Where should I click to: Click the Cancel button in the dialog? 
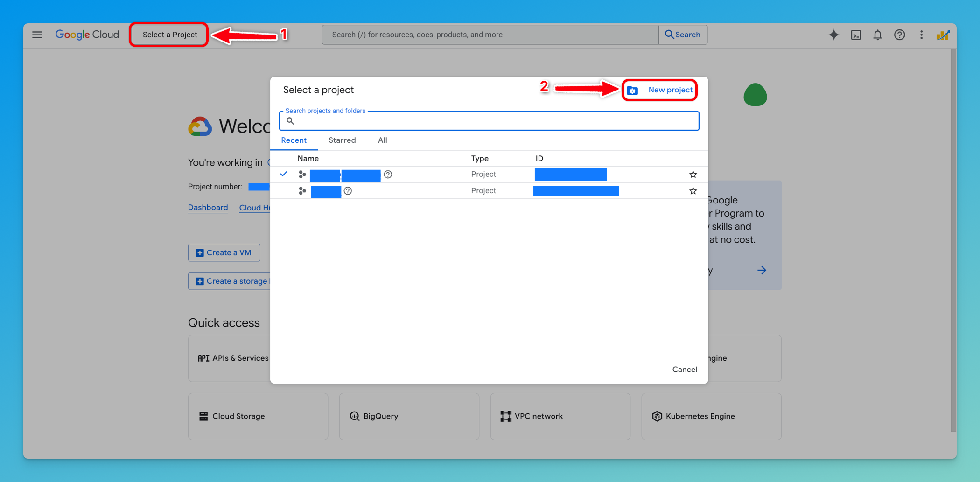tap(685, 369)
